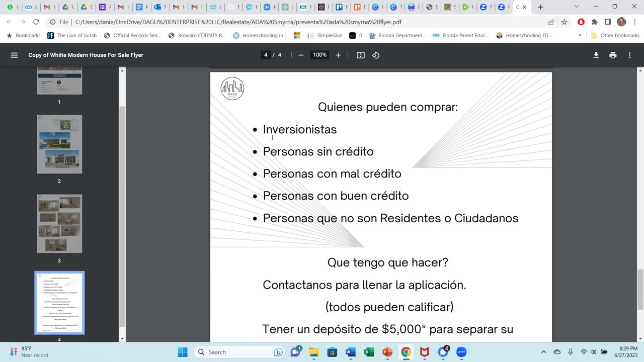This screenshot has height=362, width=644.
Task: Click thumbnail panel scroll-down arrow
Action: coord(122,339)
